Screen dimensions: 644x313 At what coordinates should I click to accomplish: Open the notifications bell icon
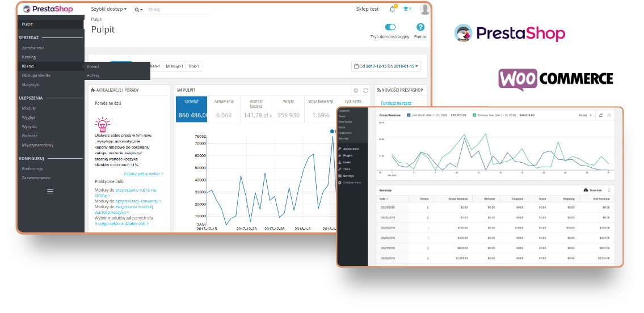click(392, 9)
